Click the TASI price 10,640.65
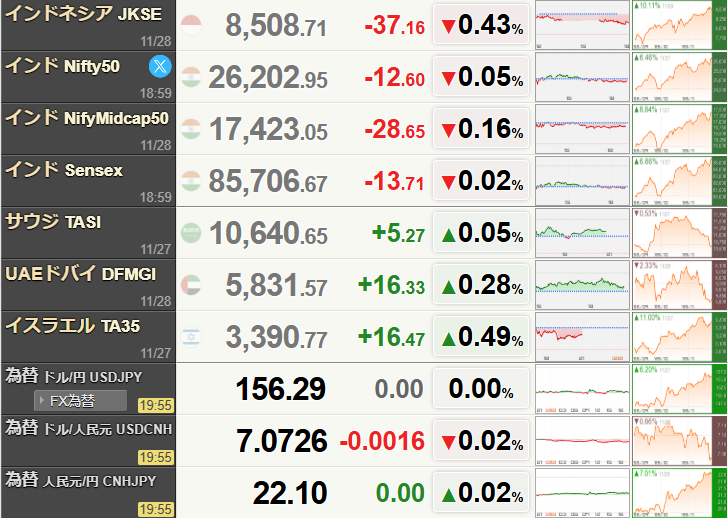 coord(268,233)
